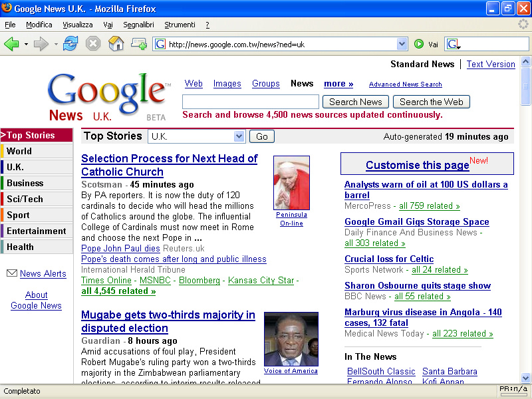Open the Modifica menu
Image resolution: width=532 pixels, height=399 pixels.
pyautogui.click(x=39, y=25)
